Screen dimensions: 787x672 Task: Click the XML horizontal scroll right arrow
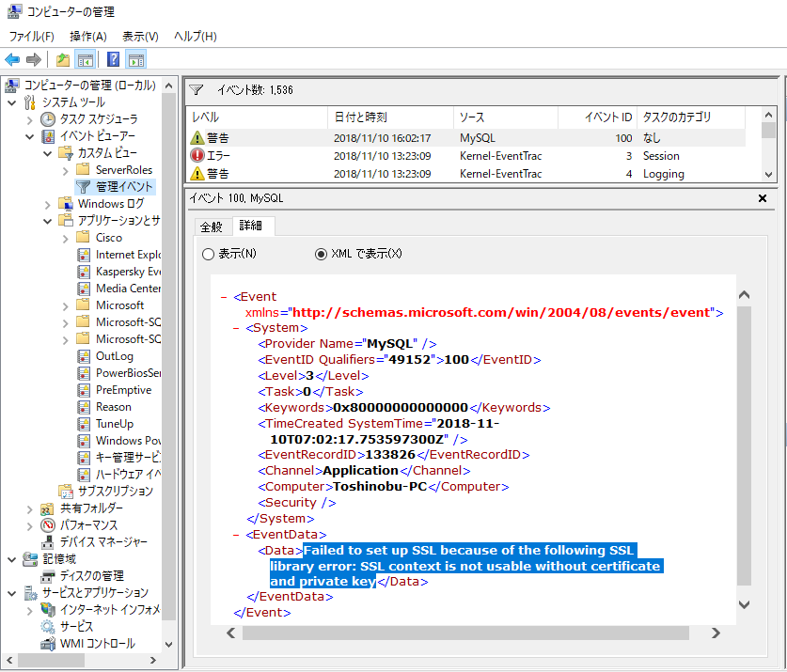[x=716, y=633]
